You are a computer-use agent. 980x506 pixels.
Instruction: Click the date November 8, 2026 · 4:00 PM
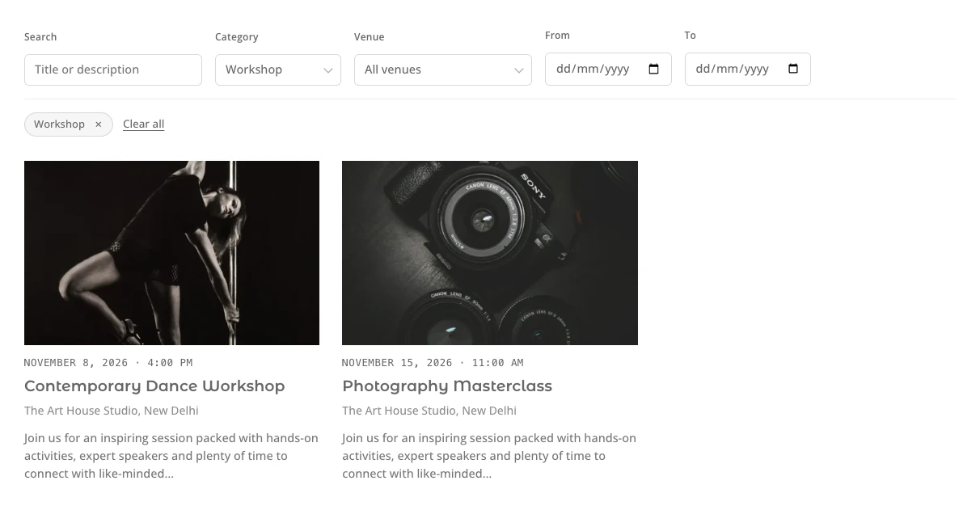pos(108,362)
